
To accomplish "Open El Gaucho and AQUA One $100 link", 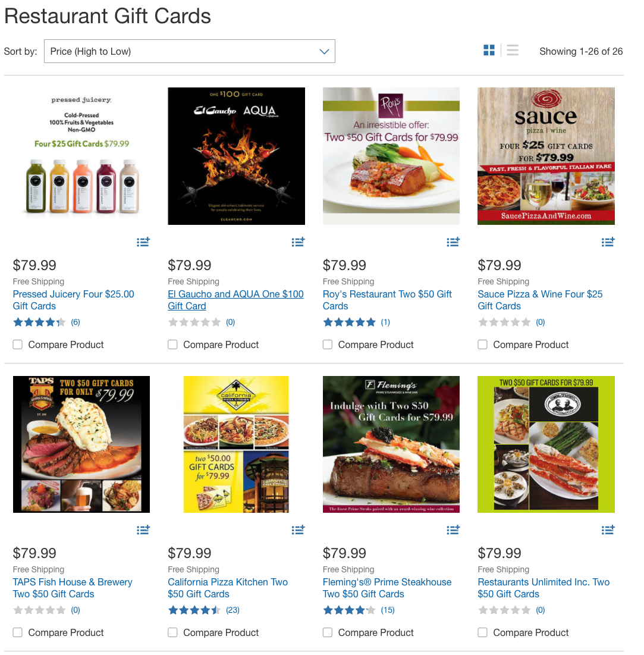I will [x=235, y=300].
